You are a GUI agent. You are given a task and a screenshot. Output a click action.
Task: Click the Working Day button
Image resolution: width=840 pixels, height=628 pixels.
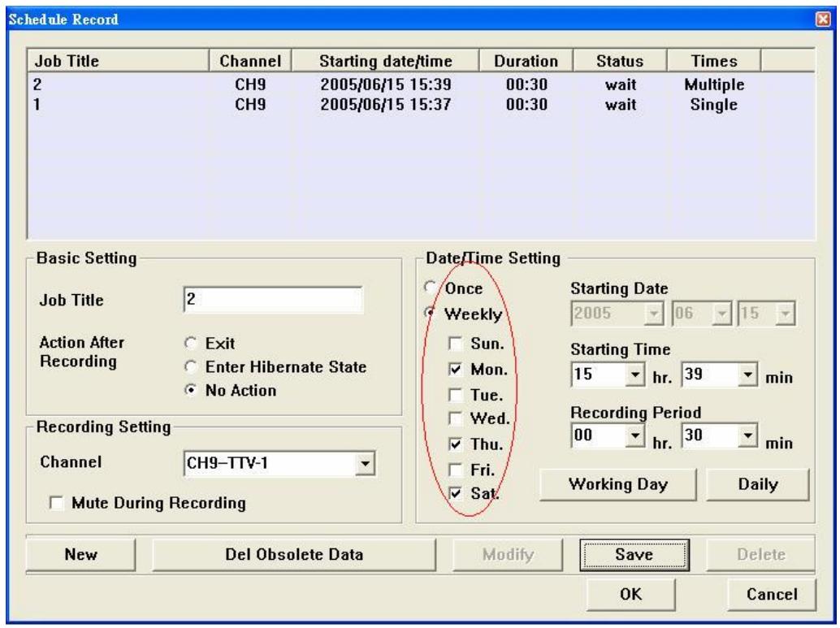click(618, 484)
